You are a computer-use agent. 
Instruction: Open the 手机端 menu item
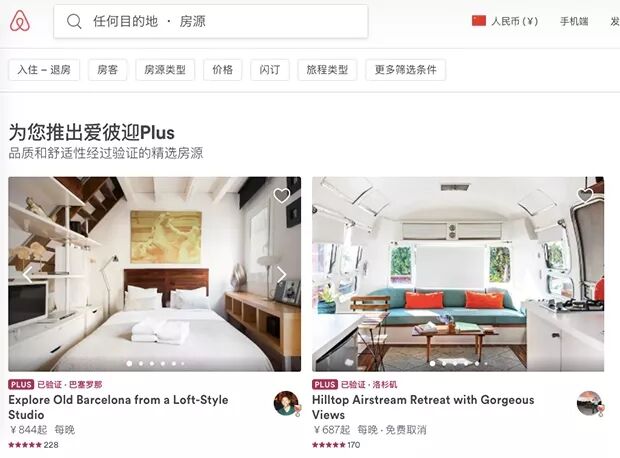[x=574, y=21]
